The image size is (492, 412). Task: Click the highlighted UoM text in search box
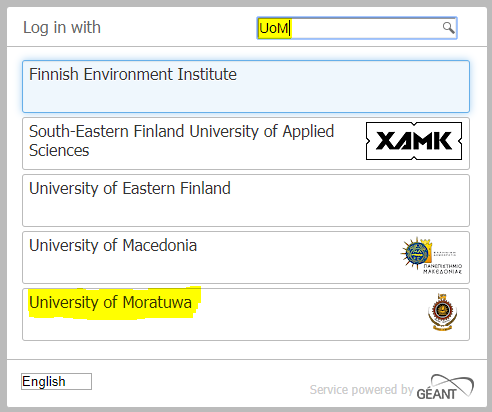point(274,28)
